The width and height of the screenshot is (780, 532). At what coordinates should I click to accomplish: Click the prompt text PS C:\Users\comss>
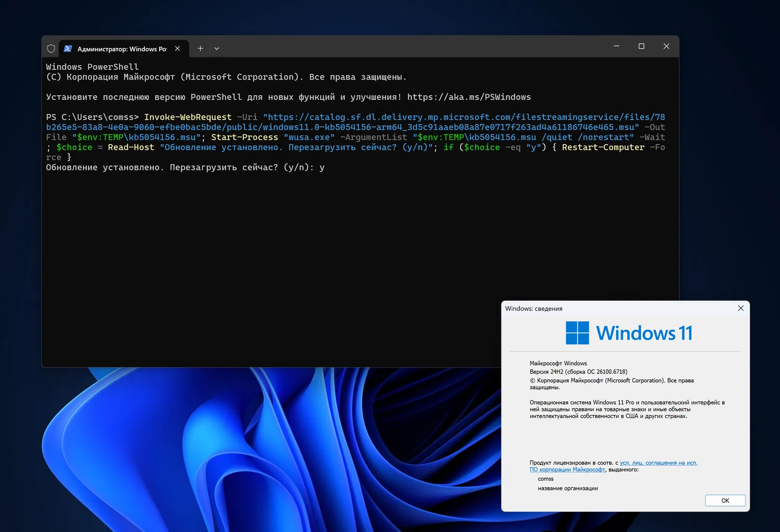[93, 117]
